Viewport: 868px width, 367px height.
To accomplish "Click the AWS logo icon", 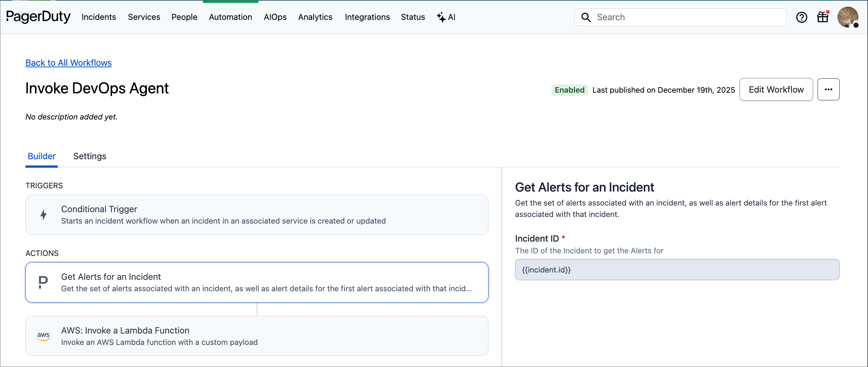I will [43, 336].
